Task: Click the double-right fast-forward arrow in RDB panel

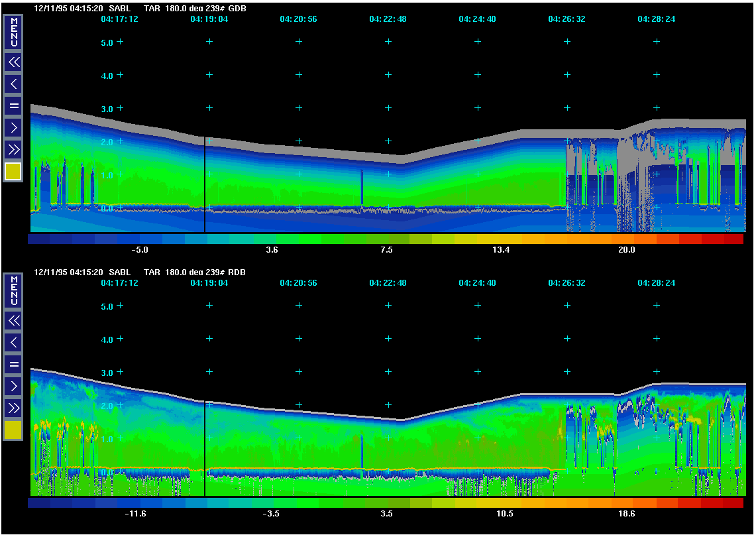Action: tap(13, 408)
